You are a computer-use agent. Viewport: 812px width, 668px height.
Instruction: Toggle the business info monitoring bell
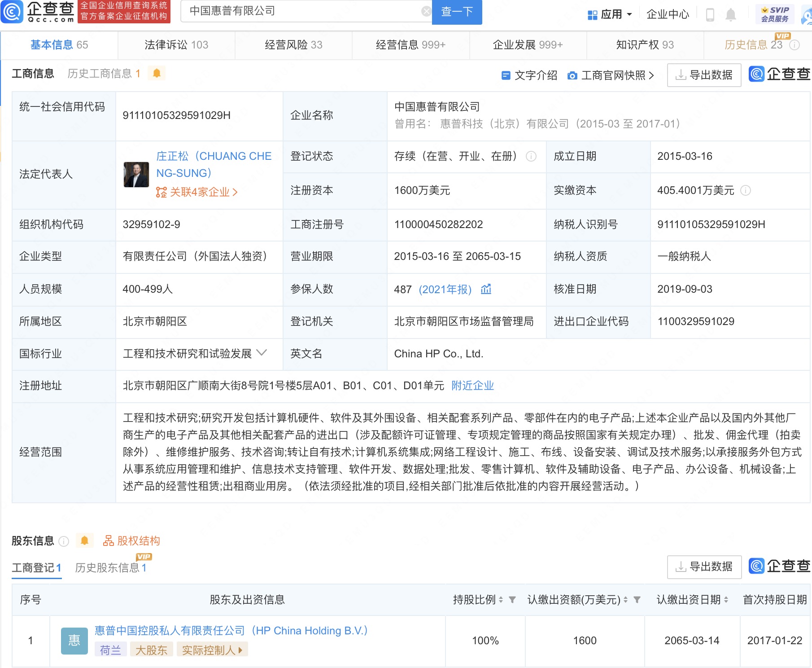(157, 73)
